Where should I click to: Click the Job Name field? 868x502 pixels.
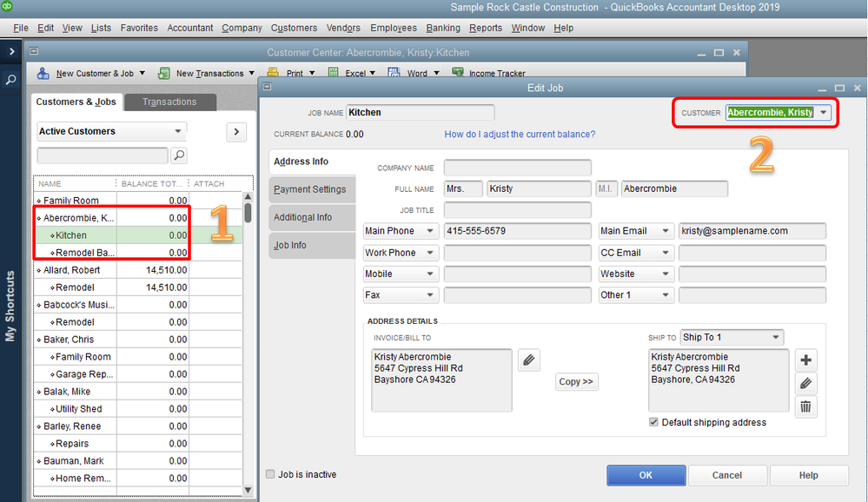(x=421, y=112)
